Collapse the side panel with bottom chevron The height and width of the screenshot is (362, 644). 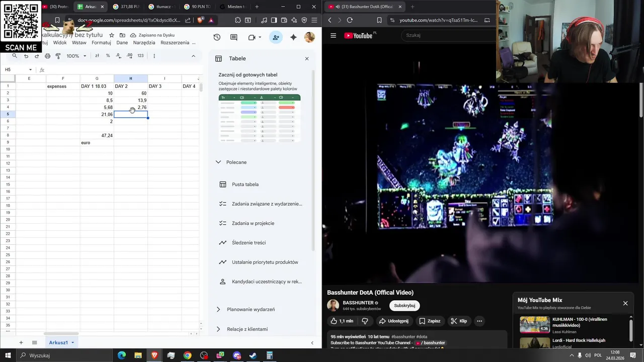click(x=312, y=343)
